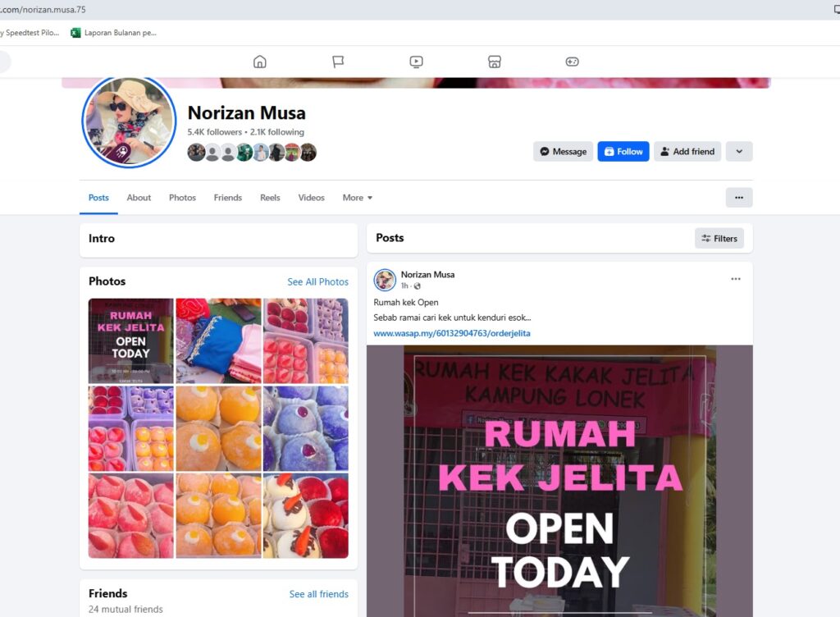Open the profile three-dot menu beside tabs

(x=739, y=198)
